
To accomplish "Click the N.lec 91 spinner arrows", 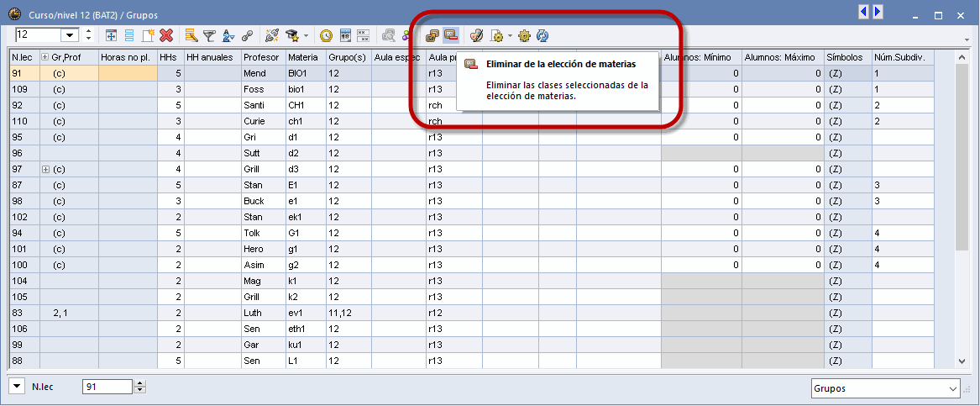I will pos(140,388).
